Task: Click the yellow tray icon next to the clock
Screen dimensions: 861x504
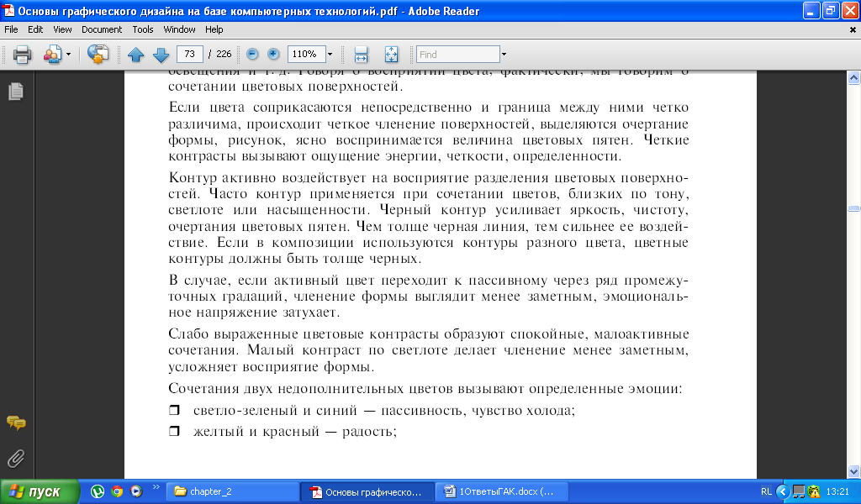Action: coord(814,492)
